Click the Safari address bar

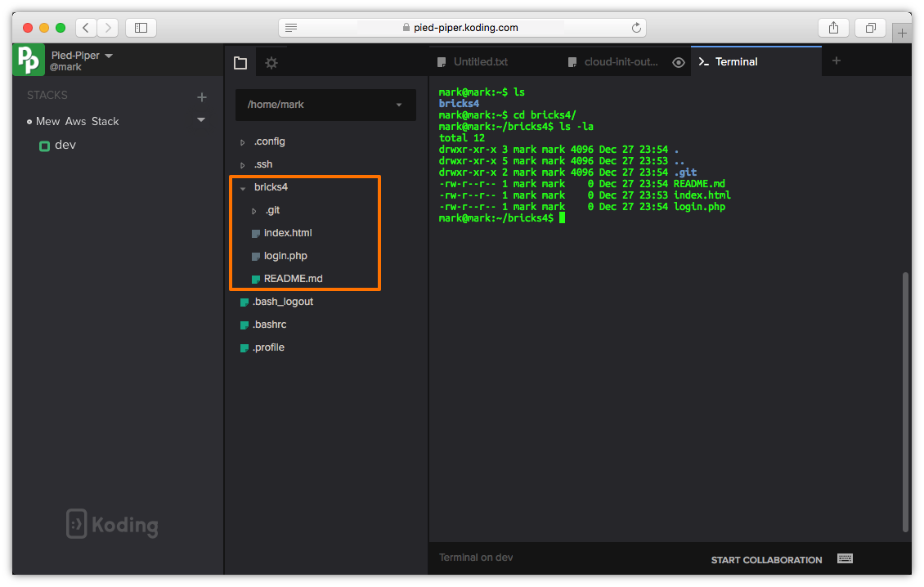(x=462, y=28)
